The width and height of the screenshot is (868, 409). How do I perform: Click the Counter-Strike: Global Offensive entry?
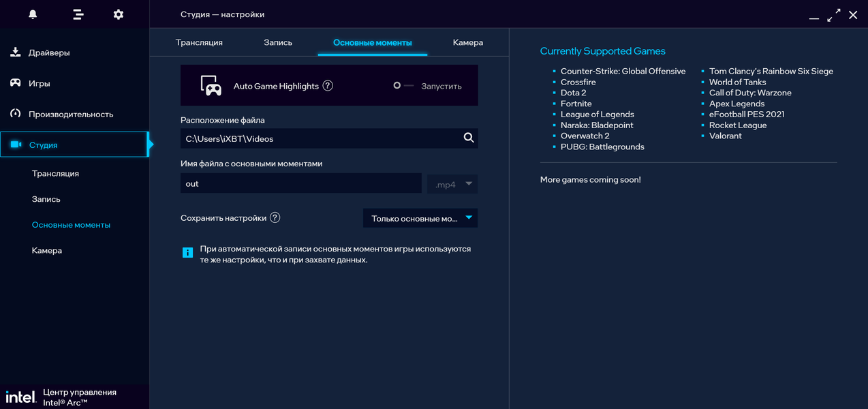623,71
